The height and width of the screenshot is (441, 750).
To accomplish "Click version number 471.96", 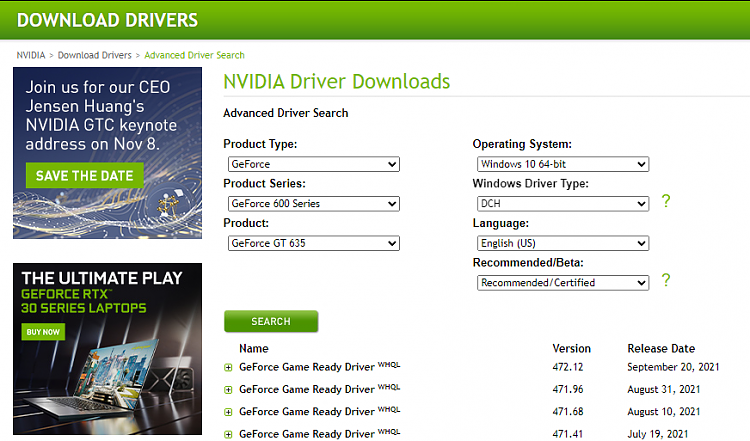I will (x=568, y=389).
